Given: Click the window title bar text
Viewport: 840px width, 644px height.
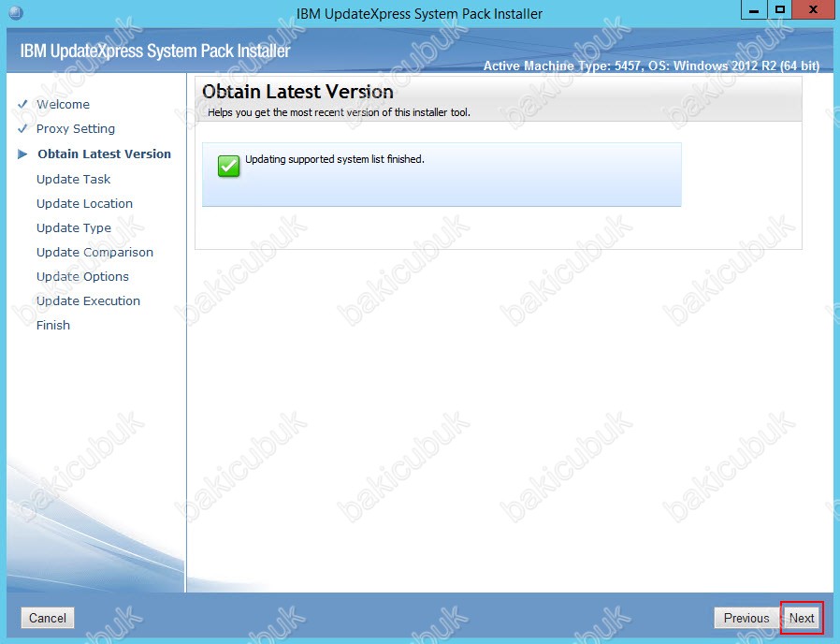Looking at the screenshot, I should (419, 13).
